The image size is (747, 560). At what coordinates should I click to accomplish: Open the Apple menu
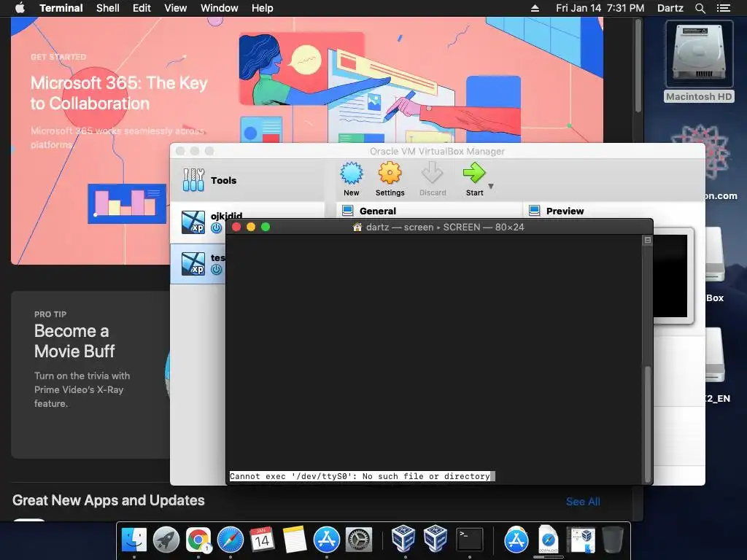(x=20, y=8)
